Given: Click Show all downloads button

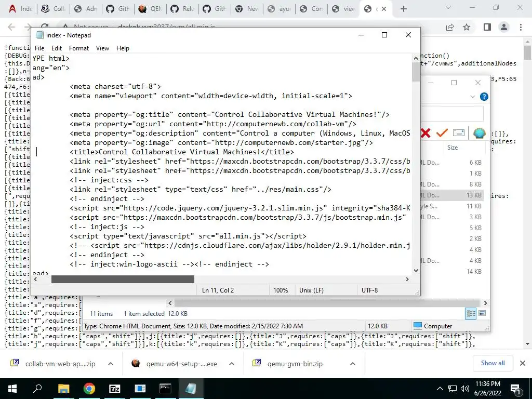Looking at the screenshot, I should 493,363.
